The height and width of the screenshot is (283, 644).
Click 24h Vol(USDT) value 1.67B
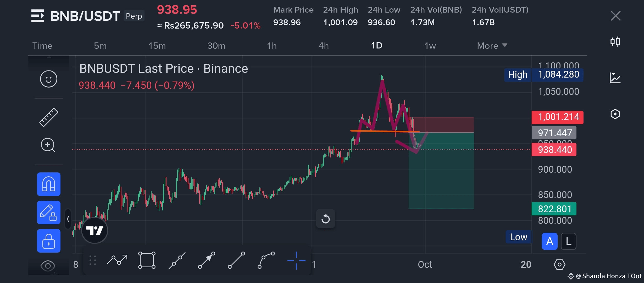tap(483, 23)
